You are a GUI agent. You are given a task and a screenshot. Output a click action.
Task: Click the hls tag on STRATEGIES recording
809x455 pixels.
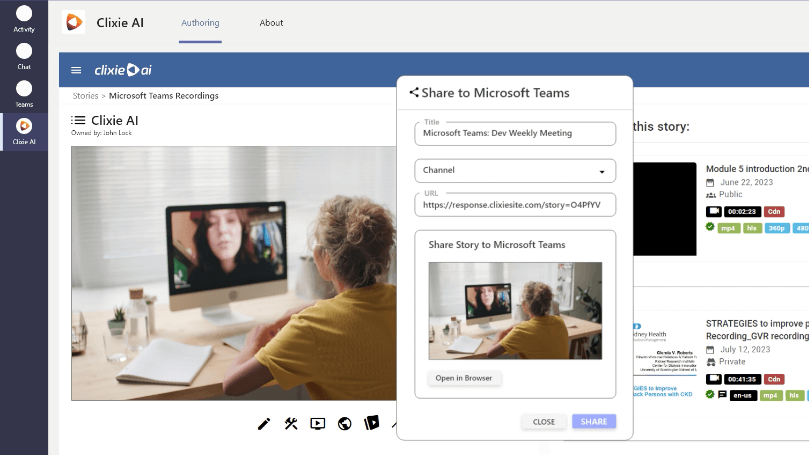[794, 396]
